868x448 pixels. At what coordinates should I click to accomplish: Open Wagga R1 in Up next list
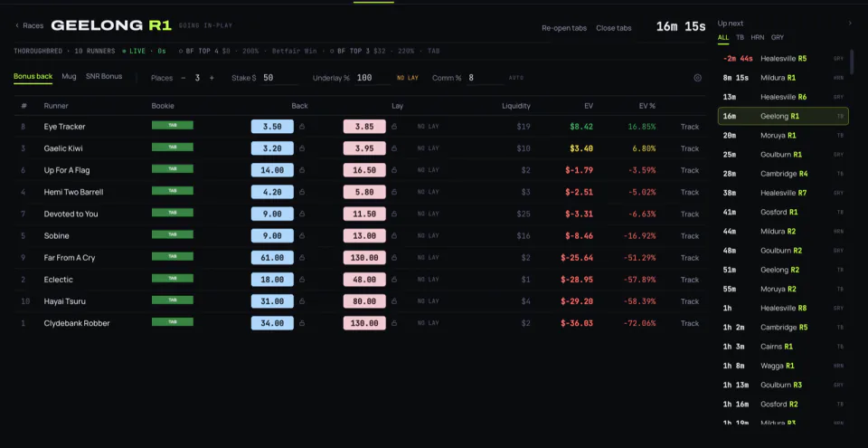pos(783,366)
